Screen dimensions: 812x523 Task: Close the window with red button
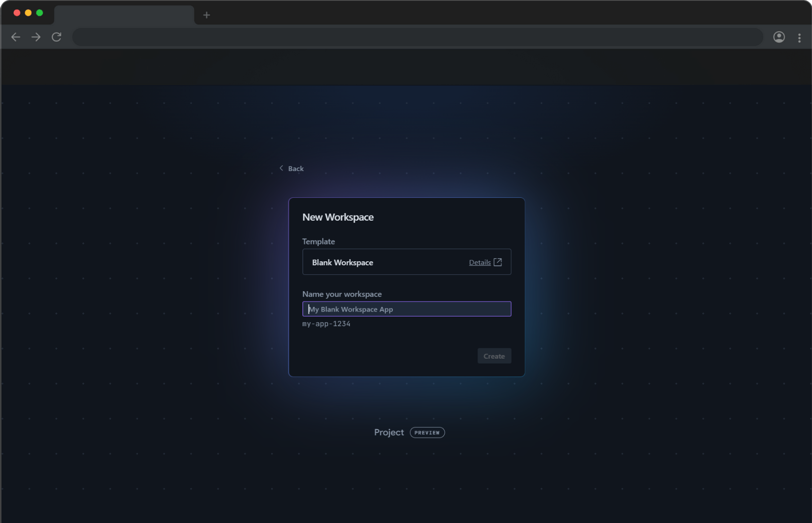[x=17, y=13]
